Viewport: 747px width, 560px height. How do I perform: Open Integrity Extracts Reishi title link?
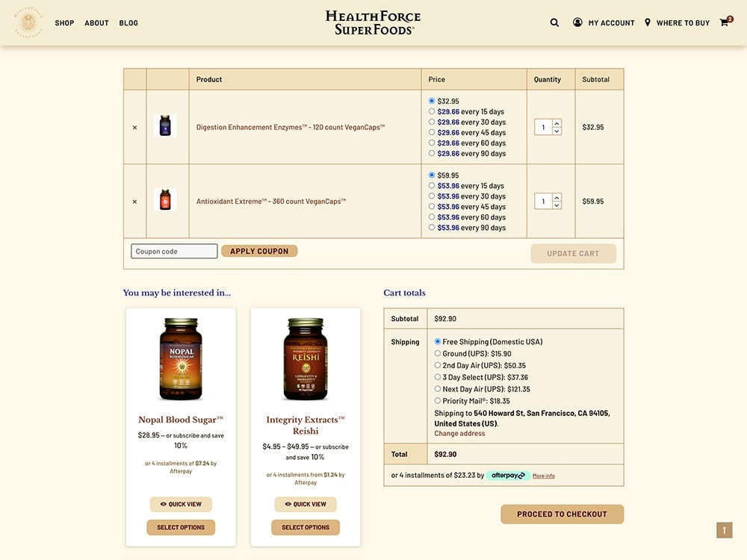coord(306,426)
